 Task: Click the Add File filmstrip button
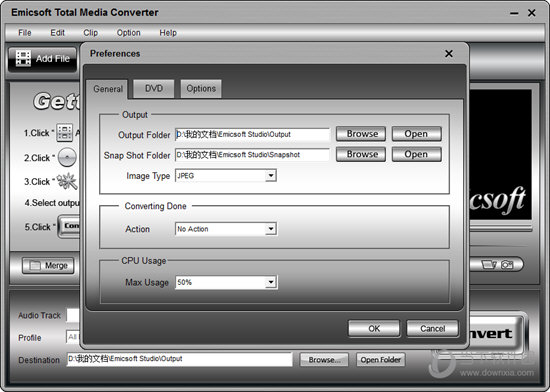(42, 59)
